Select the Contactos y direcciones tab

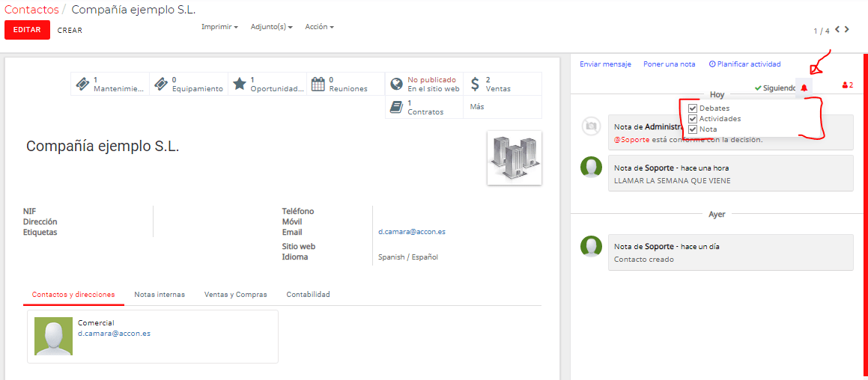(x=73, y=294)
